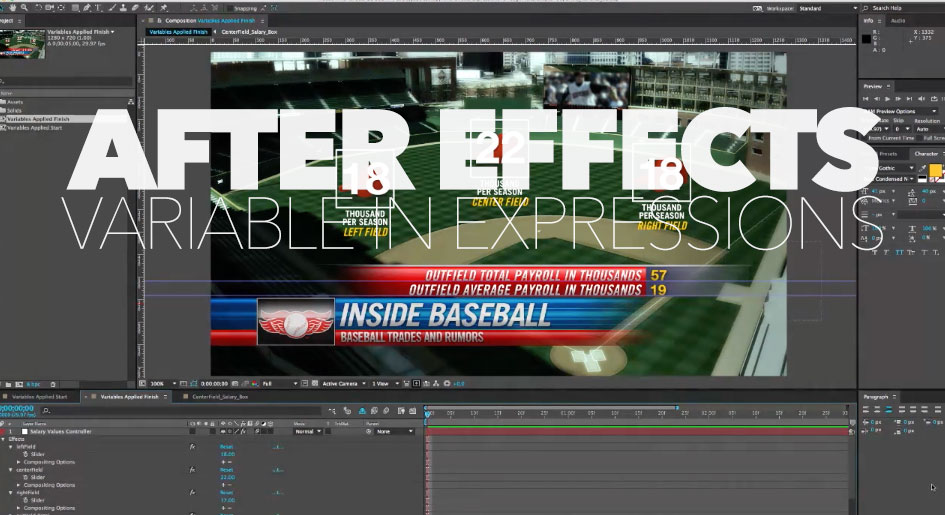This screenshot has height=515, width=945.
Task: Toggle loop option in Preview panel
Action: (934, 99)
